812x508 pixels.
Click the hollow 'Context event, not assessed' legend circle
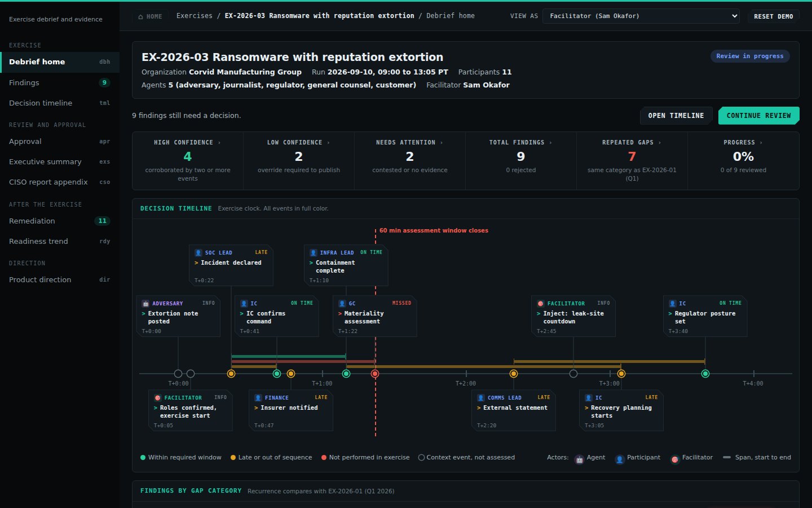pos(421,458)
